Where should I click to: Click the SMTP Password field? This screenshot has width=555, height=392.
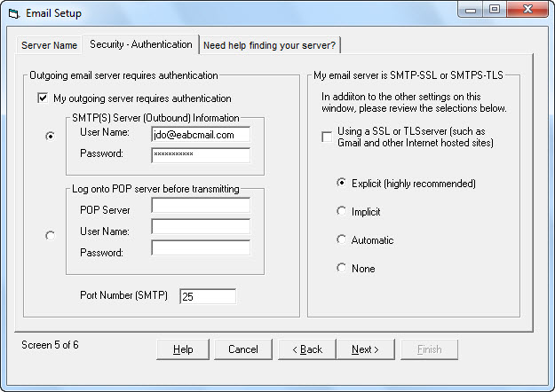(201, 155)
